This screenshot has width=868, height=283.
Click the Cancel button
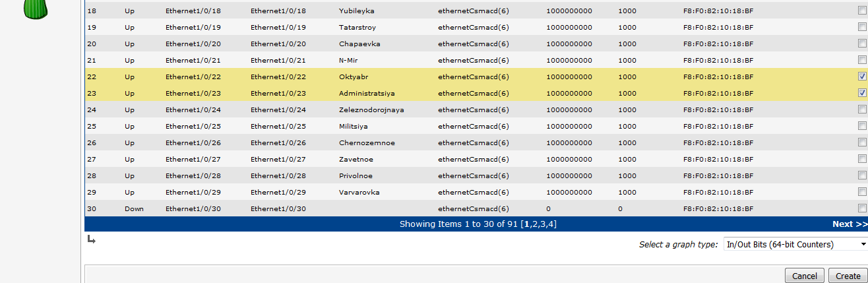point(805,276)
